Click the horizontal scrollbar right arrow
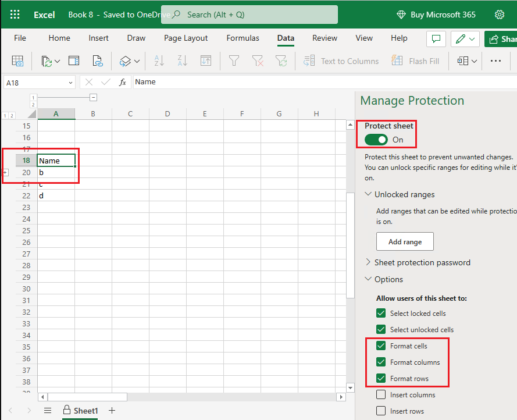The height and width of the screenshot is (420, 517). [341, 397]
